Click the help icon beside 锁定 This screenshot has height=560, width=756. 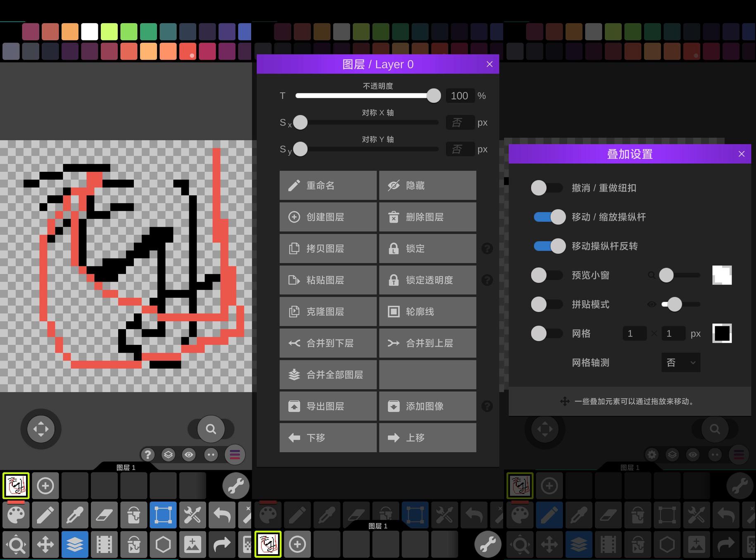(x=487, y=249)
